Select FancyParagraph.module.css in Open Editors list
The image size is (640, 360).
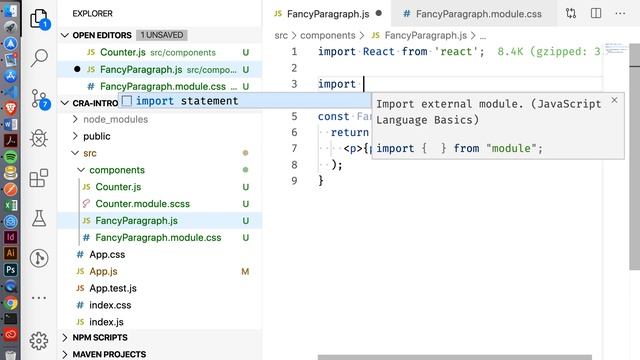tap(160, 87)
